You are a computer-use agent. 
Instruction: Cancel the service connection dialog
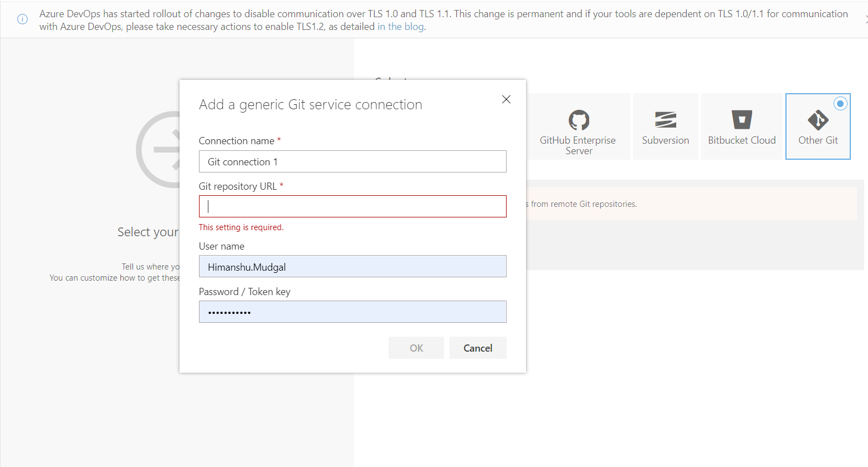coord(478,348)
